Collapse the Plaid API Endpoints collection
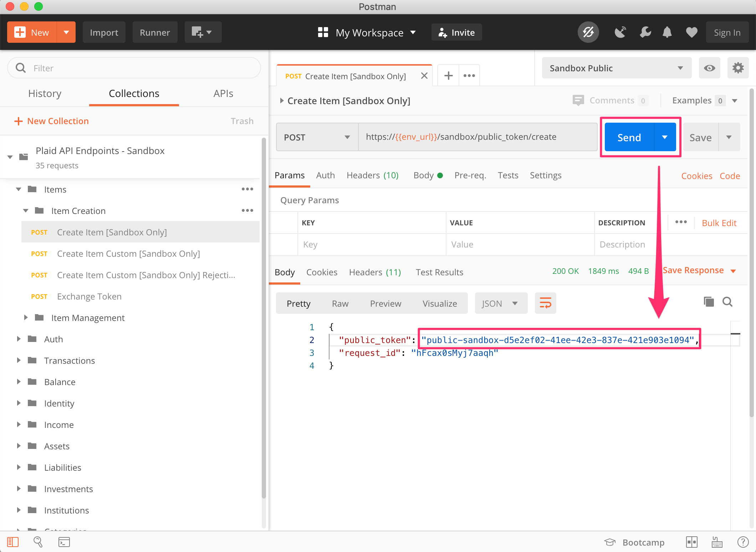 tap(10, 157)
